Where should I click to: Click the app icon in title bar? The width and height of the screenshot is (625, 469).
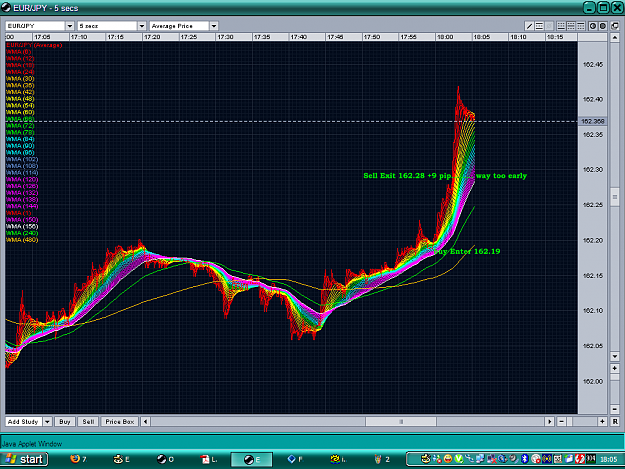[6, 7]
